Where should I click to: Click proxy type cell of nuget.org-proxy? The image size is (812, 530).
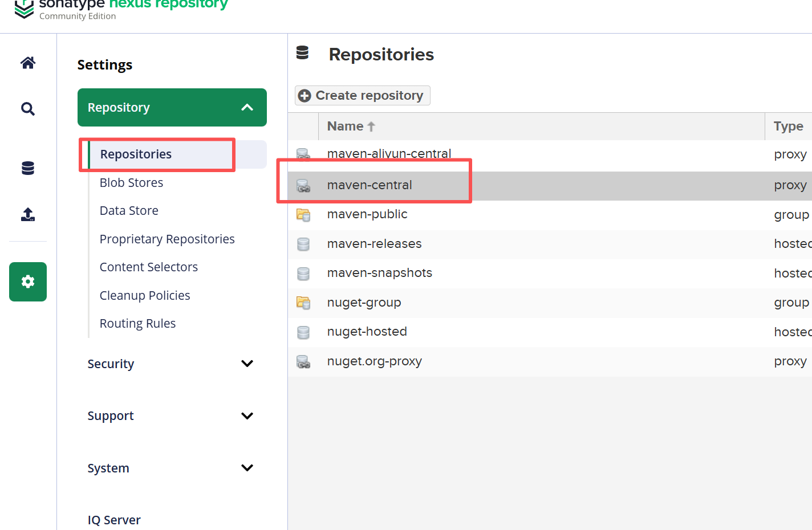coord(790,362)
